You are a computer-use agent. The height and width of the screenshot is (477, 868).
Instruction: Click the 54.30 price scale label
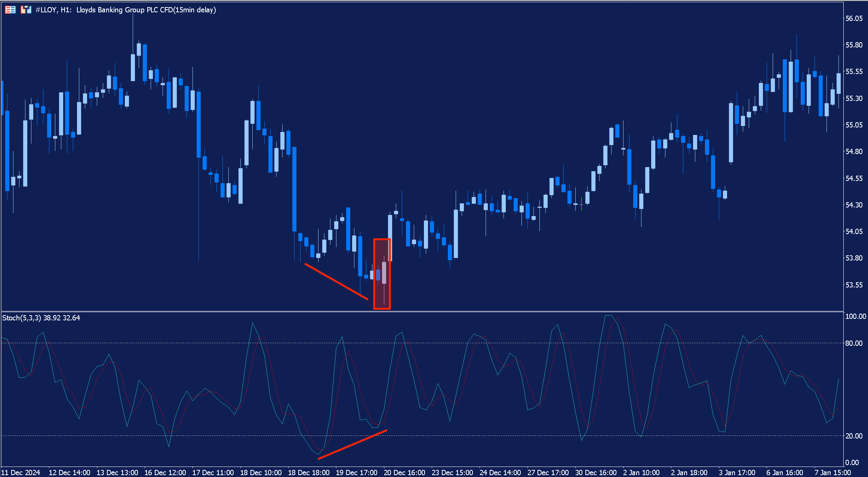coord(854,205)
